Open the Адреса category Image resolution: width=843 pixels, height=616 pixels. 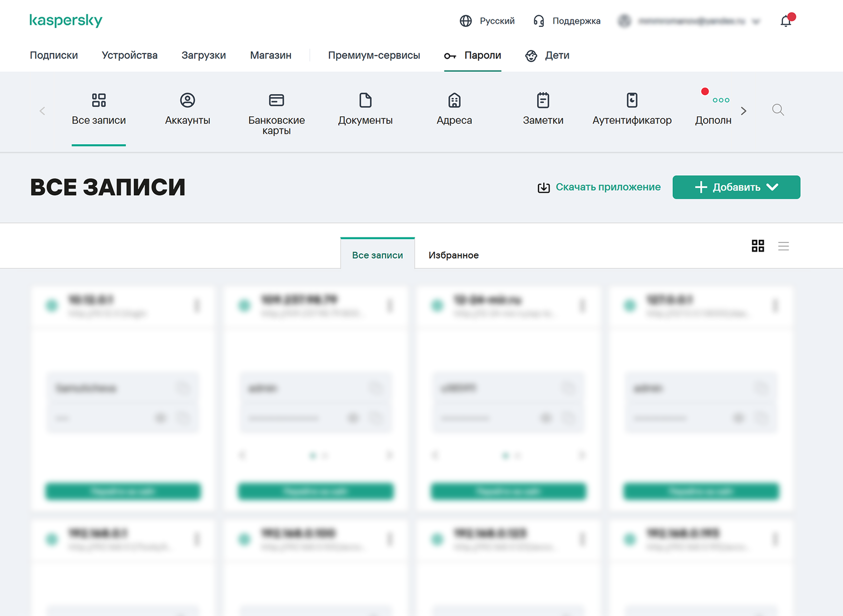tap(454, 110)
